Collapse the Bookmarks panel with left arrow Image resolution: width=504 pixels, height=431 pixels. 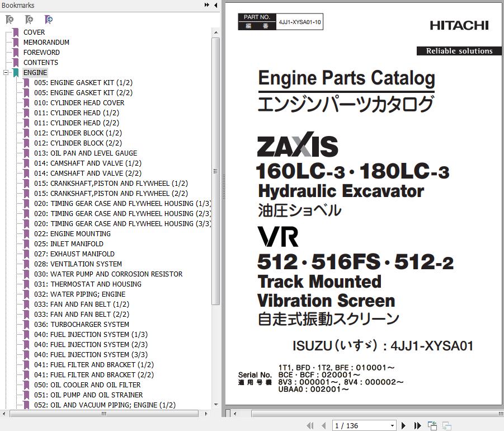[x=216, y=5]
